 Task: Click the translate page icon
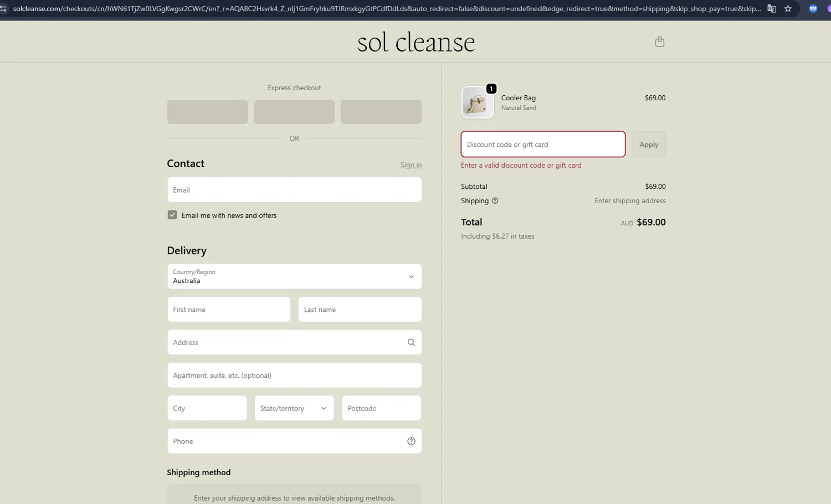772,9
